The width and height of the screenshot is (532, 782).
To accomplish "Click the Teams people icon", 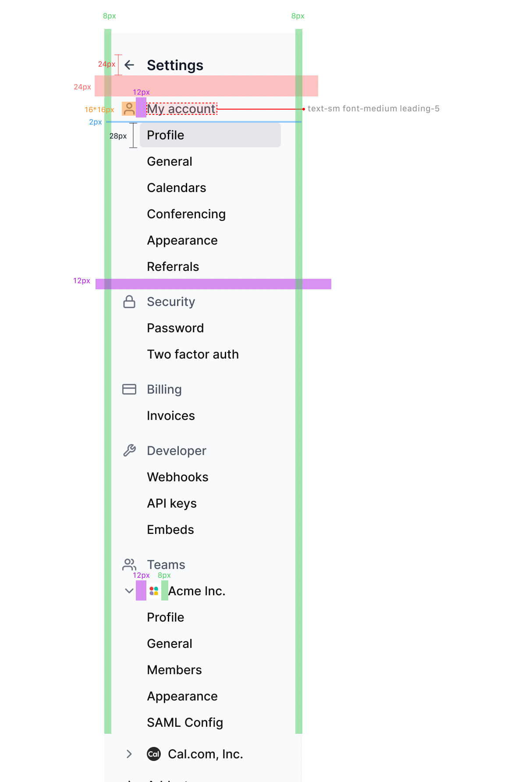I will tap(130, 565).
